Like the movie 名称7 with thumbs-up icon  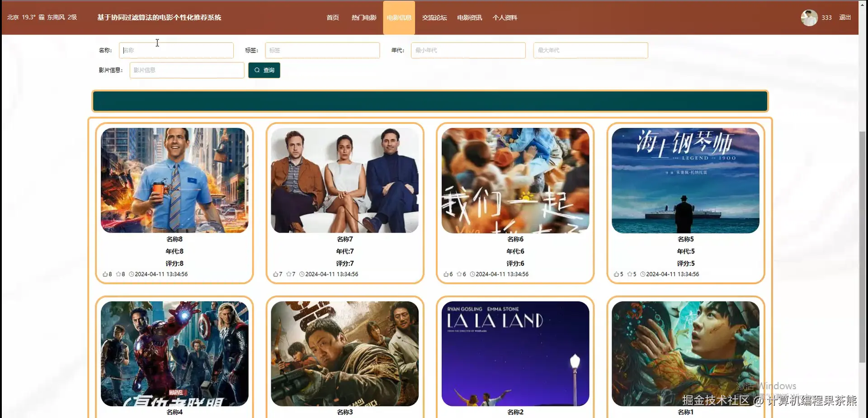click(x=276, y=274)
